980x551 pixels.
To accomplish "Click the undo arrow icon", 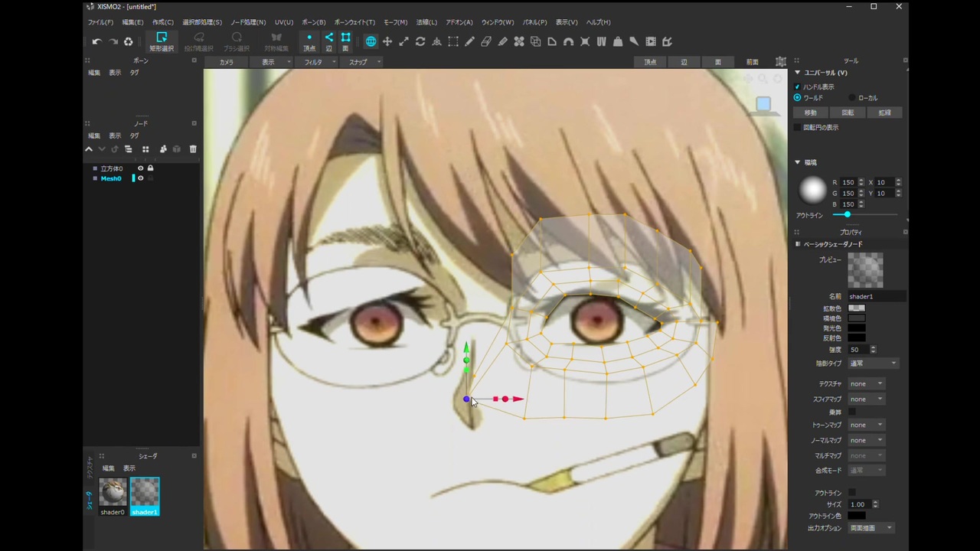I will 96,41.
